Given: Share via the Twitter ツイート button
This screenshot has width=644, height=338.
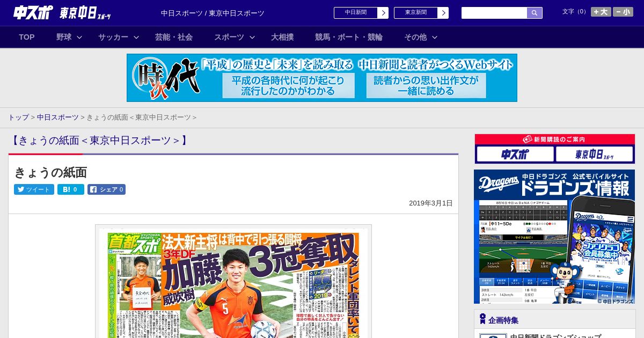Looking at the screenshot, I should (34, 189).
